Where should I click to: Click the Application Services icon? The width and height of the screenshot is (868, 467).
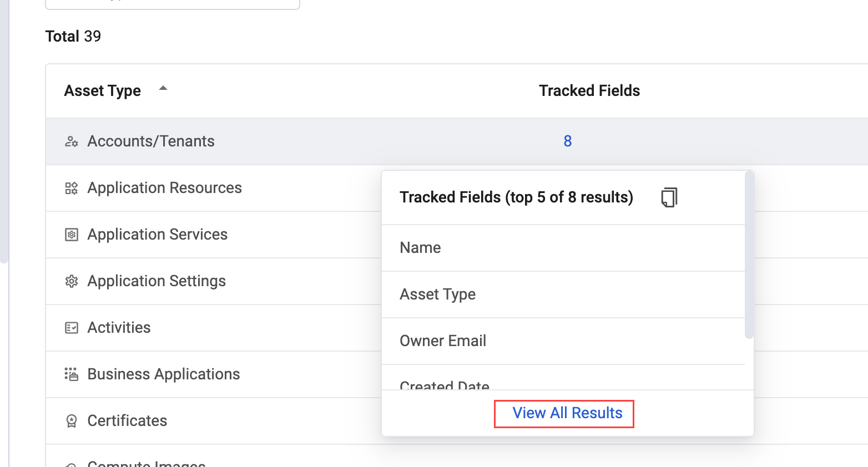tap(71, 235)
